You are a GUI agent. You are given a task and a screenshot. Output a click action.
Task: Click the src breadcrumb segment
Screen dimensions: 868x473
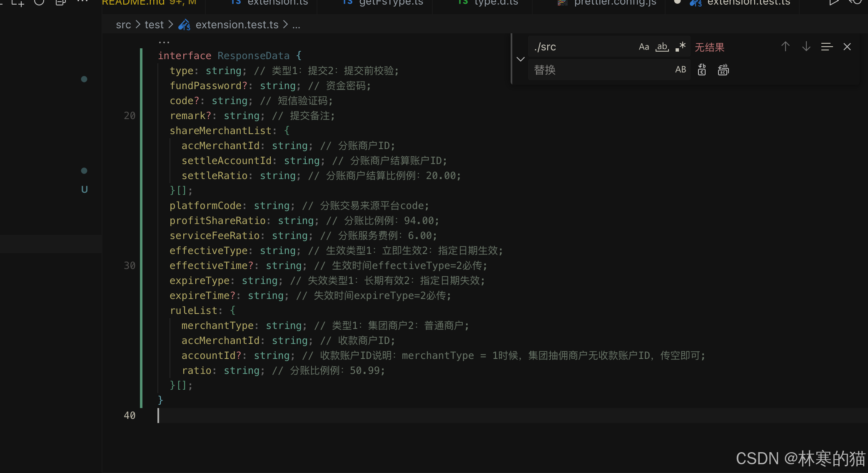[123, 25]
